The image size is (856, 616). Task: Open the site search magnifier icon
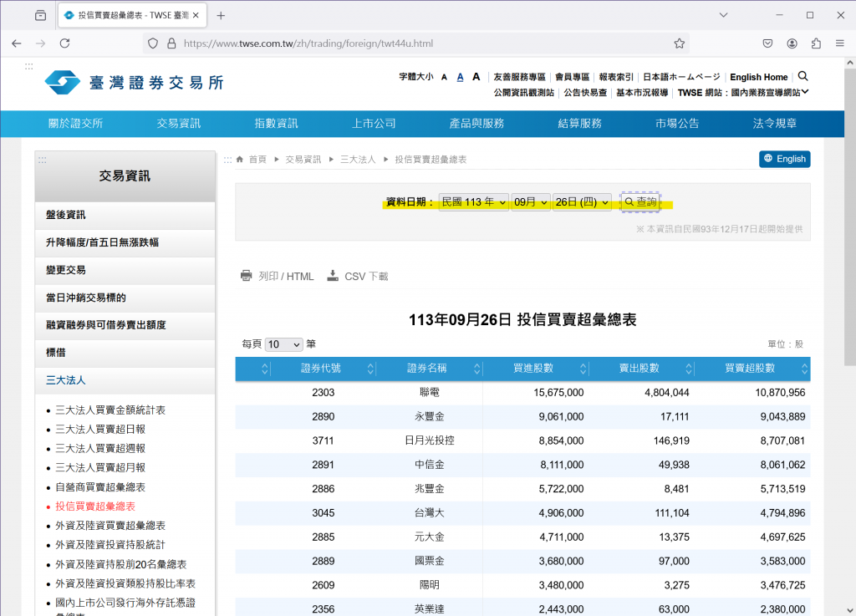pos(802,76)
